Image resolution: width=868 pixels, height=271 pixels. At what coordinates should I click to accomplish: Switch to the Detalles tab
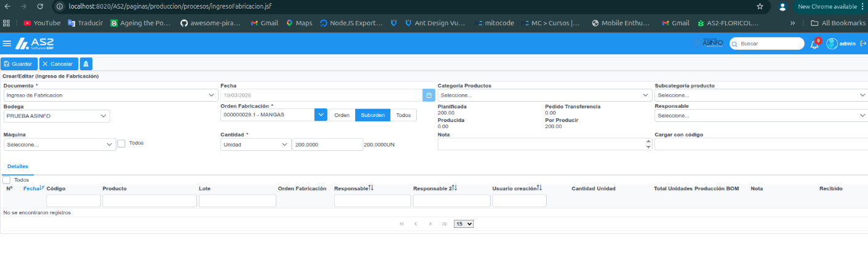point(18,166)
